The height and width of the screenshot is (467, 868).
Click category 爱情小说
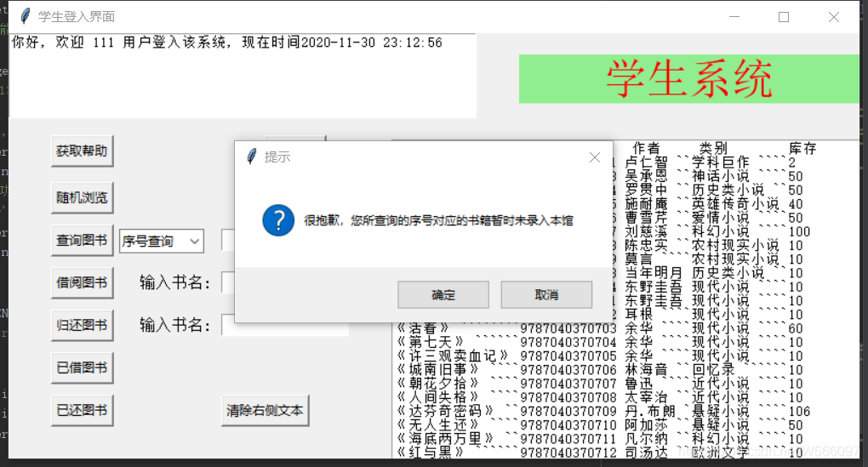point(720,218)
